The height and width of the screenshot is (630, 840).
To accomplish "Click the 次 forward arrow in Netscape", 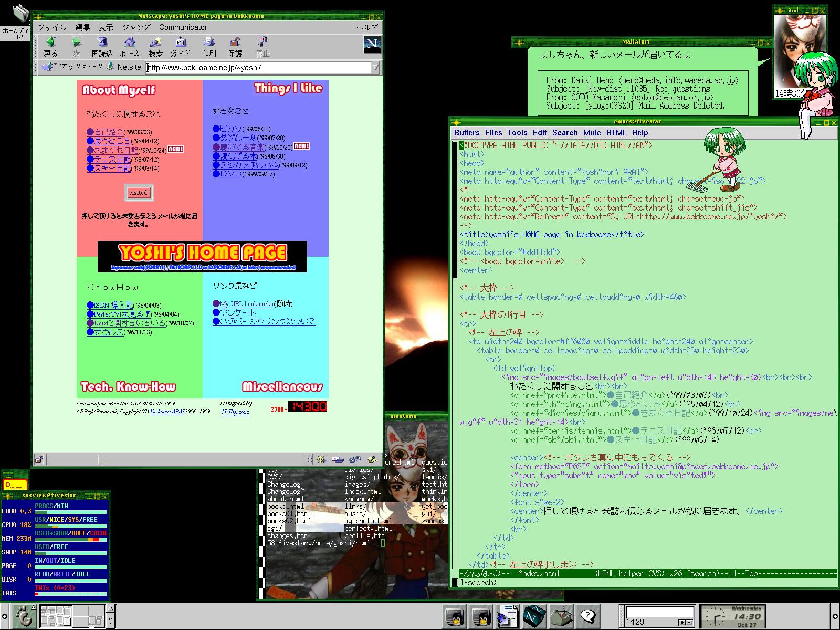I will (x=77, y=47).
